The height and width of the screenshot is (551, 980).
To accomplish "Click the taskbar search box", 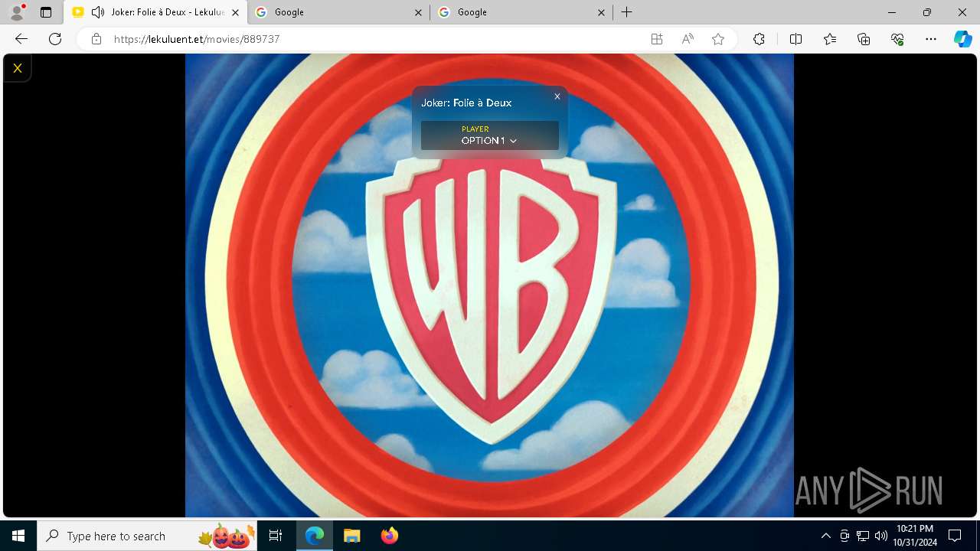I will (148, 536).
